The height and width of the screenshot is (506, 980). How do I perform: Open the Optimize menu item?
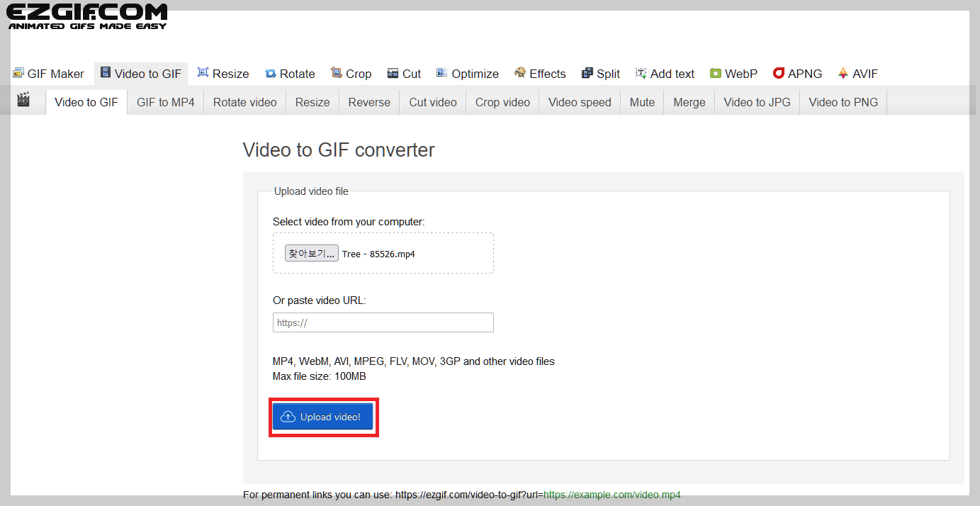click(x=468, y=74)
